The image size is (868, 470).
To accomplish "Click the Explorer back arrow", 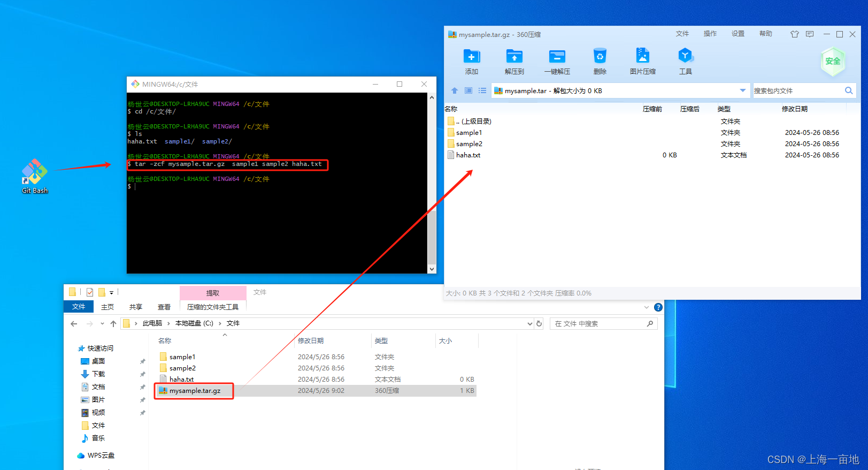I will click(74, 323).
